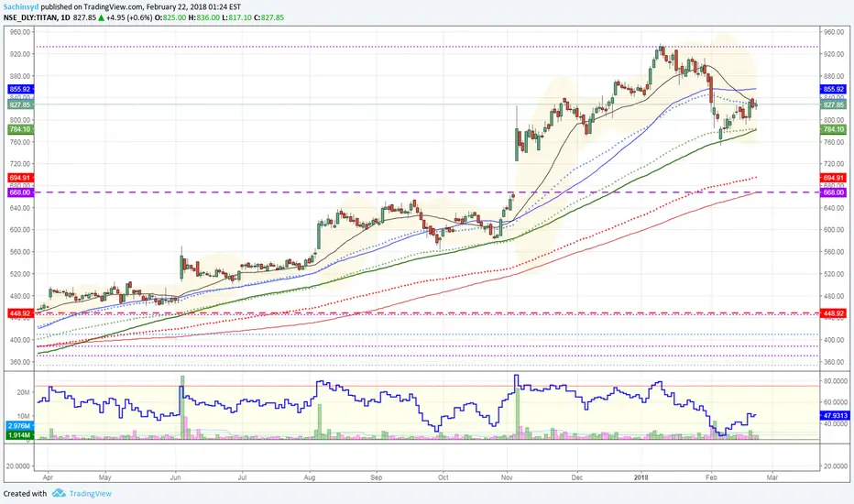The height and width of the screenshot is (504, 854).
Task: Open the Sachinsyd author profile link
Action: click(x=21, y=7)
